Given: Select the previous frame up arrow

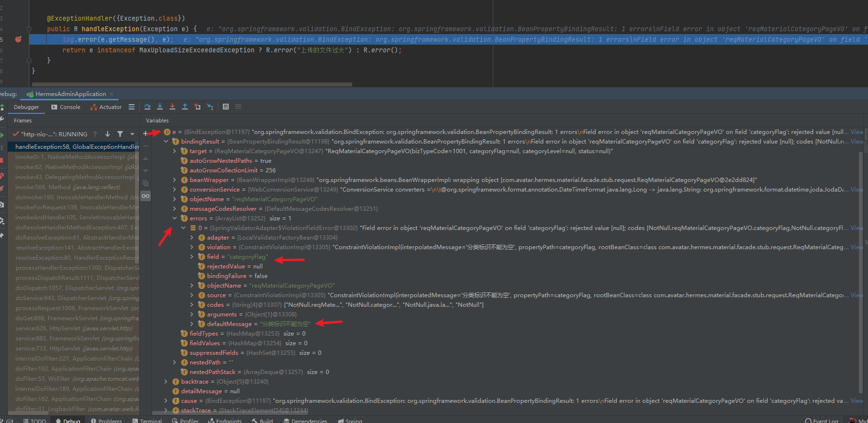Looking at the screenshot, I should point(95,134).
